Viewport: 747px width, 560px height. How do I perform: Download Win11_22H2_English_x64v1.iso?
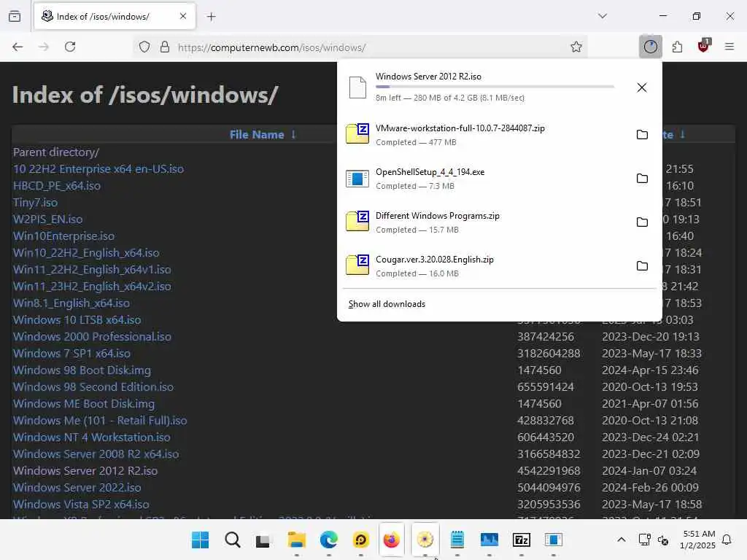click(x=92, y=270)
